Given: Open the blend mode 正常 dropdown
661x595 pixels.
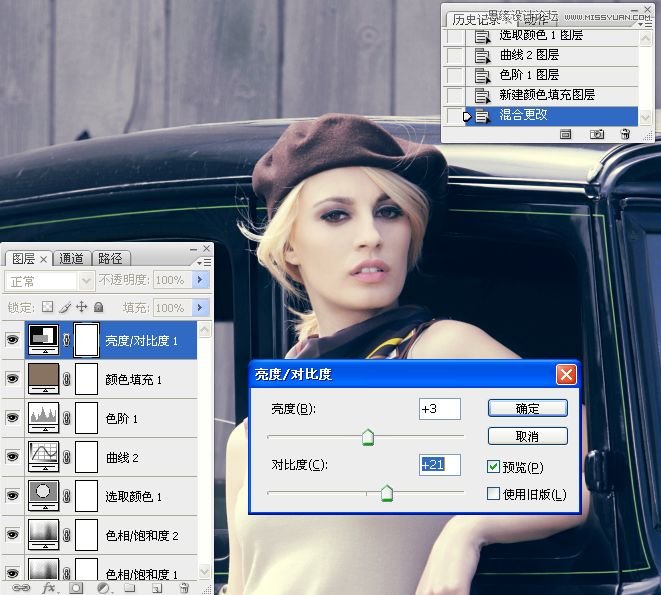Looking at the screenshot, I should [x=50, y=281].
